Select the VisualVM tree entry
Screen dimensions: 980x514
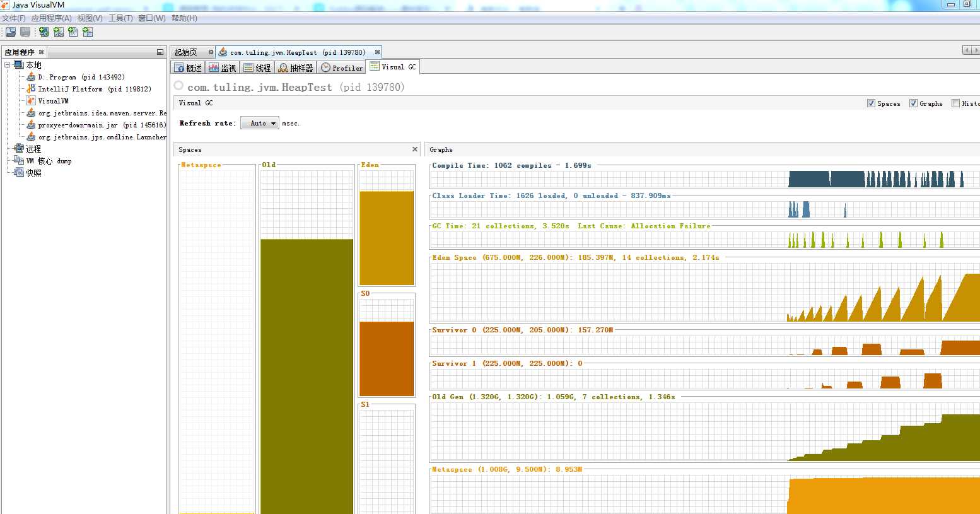tap(53, 101)
